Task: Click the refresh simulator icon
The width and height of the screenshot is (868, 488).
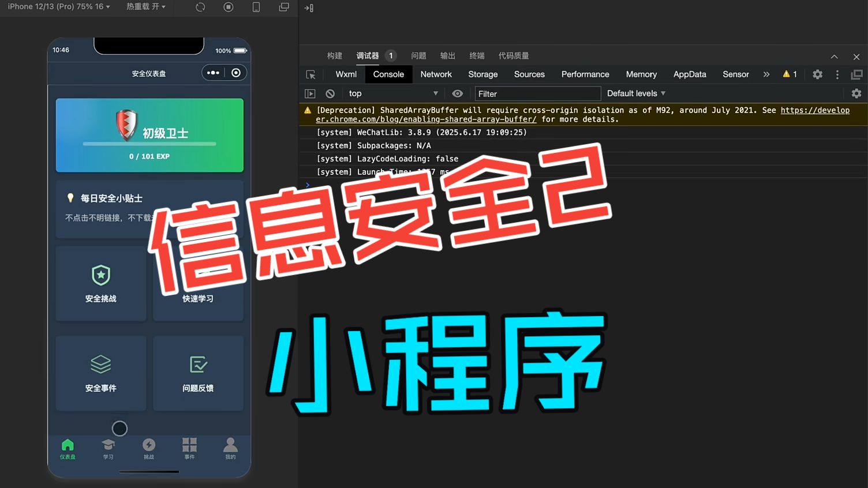Action: click(x=200, y=7)
